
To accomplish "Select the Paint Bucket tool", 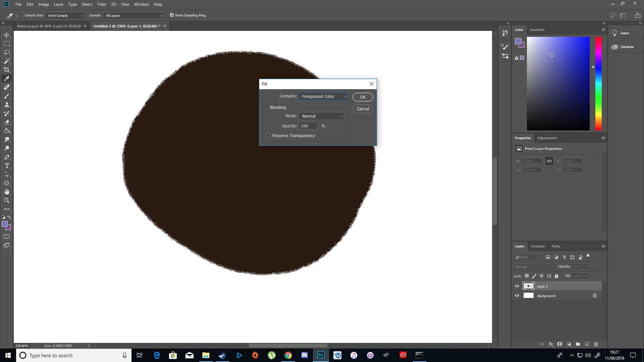I will (x=7, y=131).
